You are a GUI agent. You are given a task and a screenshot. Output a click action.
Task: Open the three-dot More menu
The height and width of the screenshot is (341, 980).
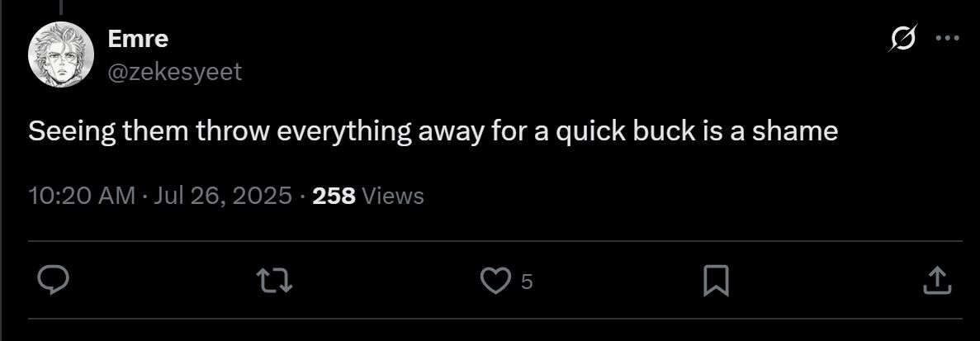(x=946, y=39)
